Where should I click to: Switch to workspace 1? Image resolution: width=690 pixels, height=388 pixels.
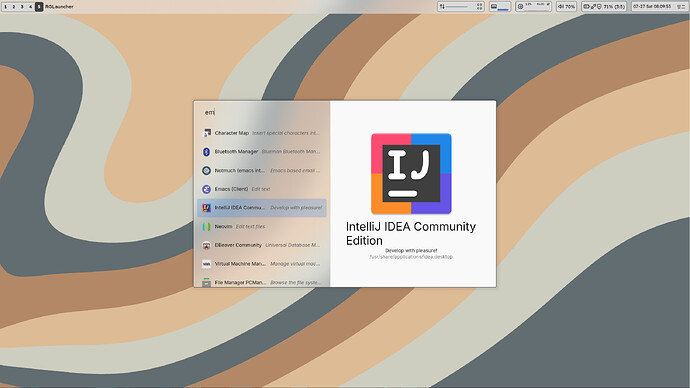click(6, 7)
